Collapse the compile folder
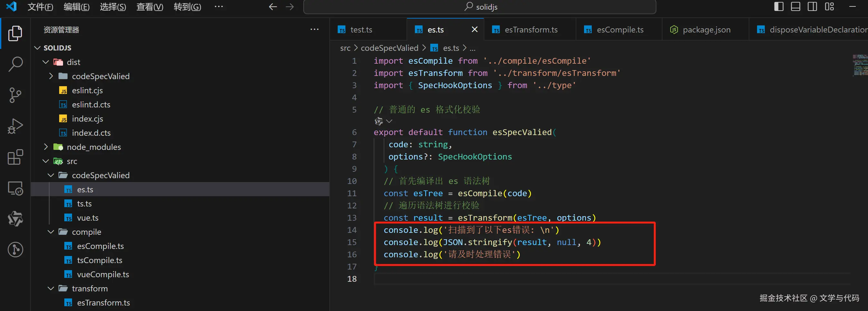868x311 pixels. 51,232
